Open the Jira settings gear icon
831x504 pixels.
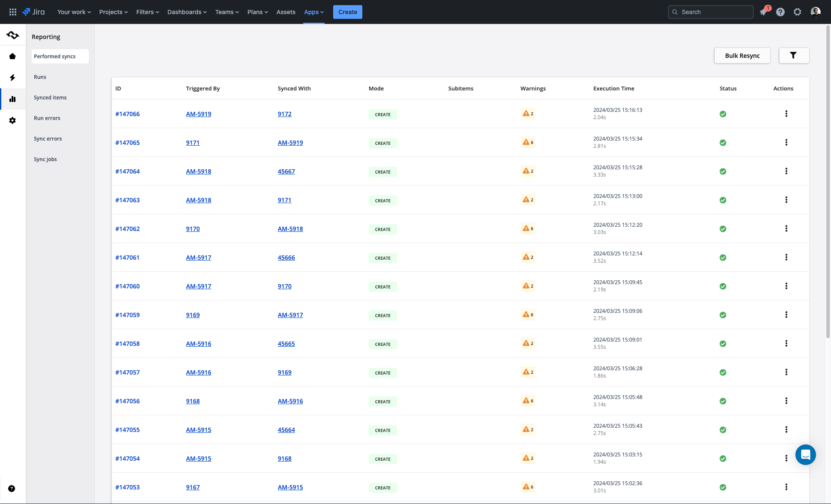point(798,12)
